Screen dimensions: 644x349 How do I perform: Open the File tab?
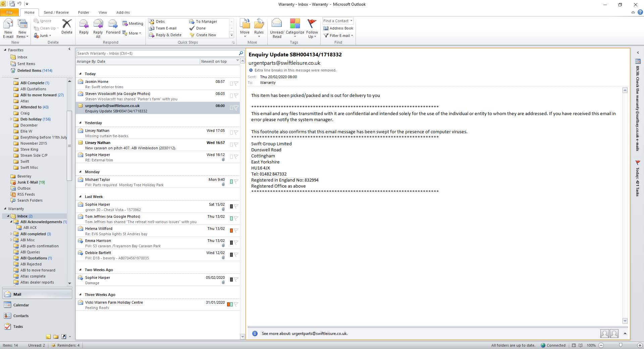(x=9, y=12)
